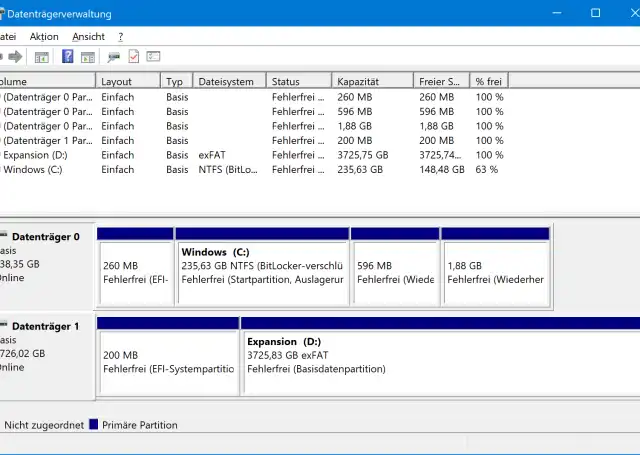Select the Windows (C:) partition block

(262, 266)
